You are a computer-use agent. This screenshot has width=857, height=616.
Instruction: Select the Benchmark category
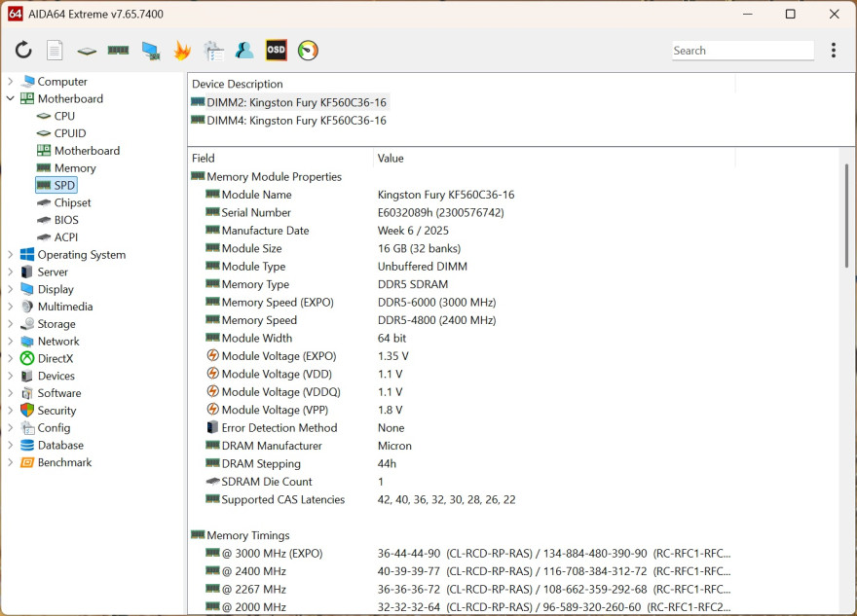point(56,462)
